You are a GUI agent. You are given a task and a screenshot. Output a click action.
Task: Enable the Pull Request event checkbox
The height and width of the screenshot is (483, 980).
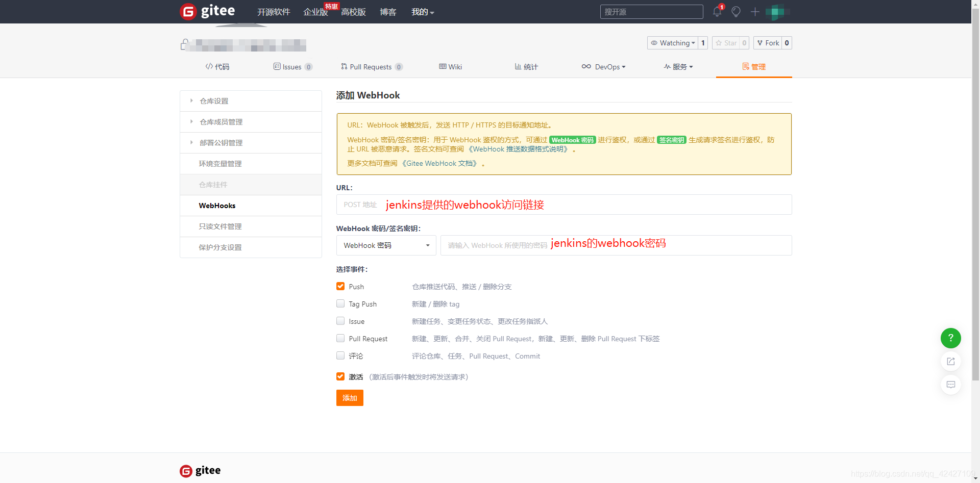[340, 338]
